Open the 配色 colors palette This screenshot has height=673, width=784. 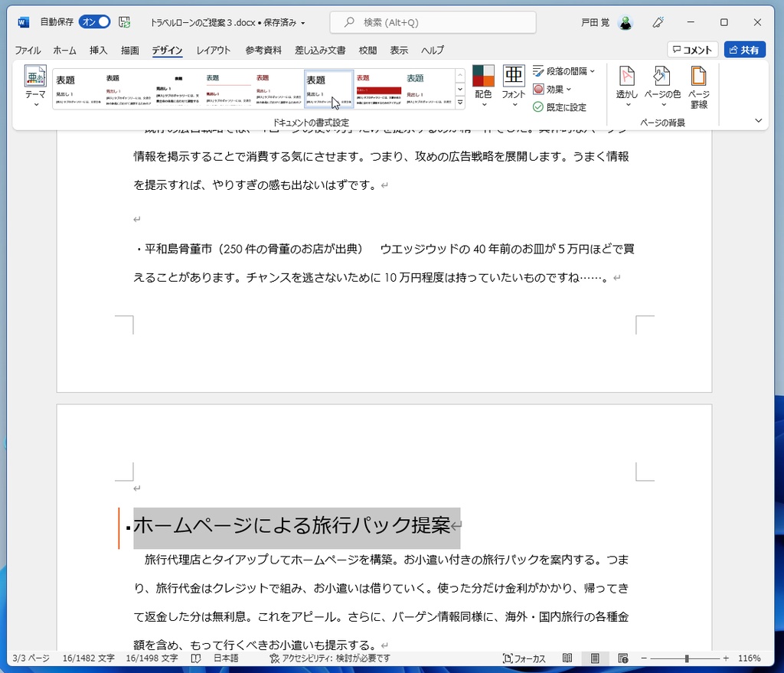click(483, 86)
